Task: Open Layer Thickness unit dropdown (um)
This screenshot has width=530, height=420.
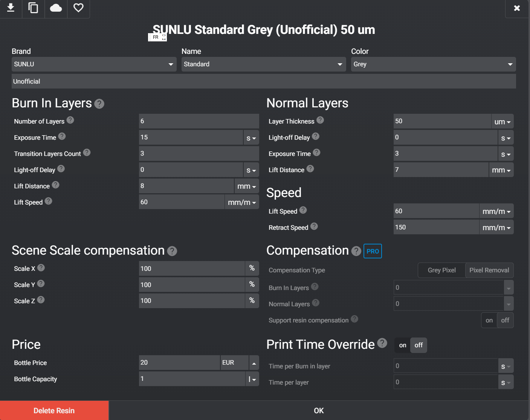Action: (x=502, y=122)
